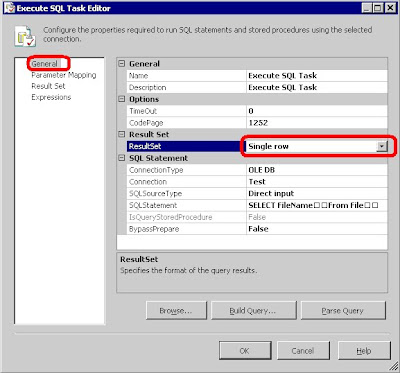Collapse the Result Set property group

click(x=122, y=134)
